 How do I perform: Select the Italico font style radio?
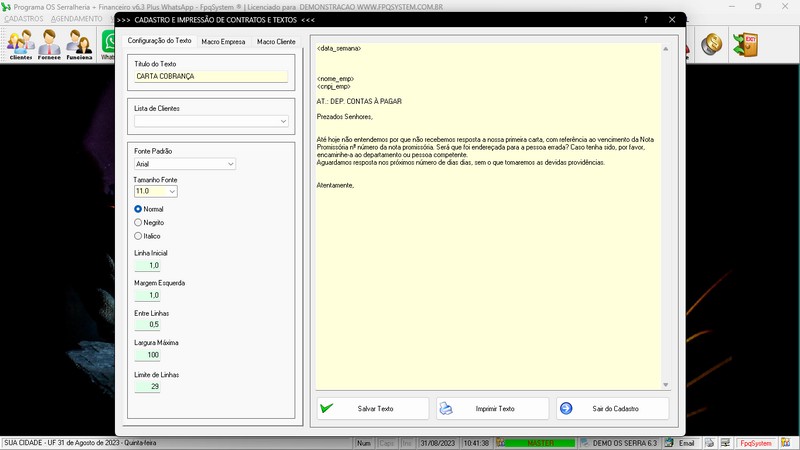[x=138, y=236]
